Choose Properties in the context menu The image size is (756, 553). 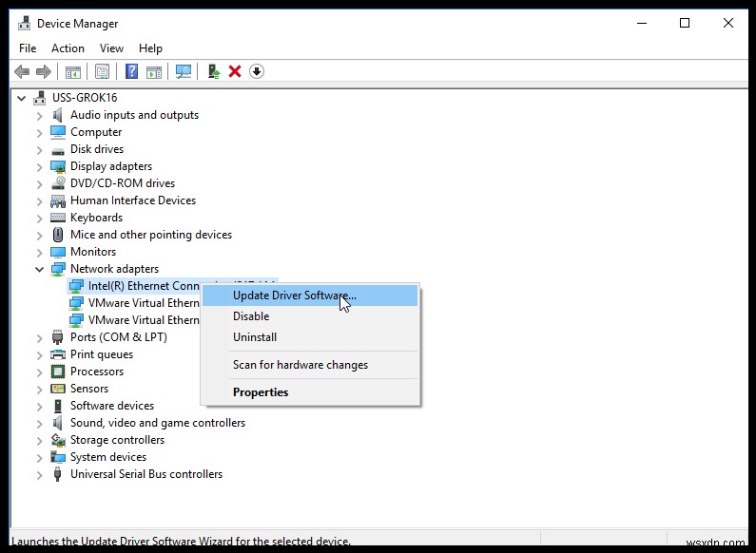(x=310, y=392)
